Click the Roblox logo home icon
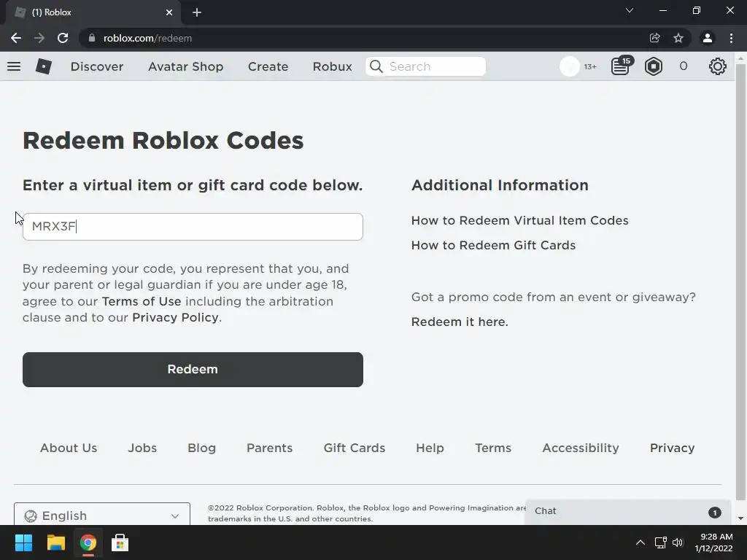The width and height of the screenshot is (747, 560). click(43, 66)
